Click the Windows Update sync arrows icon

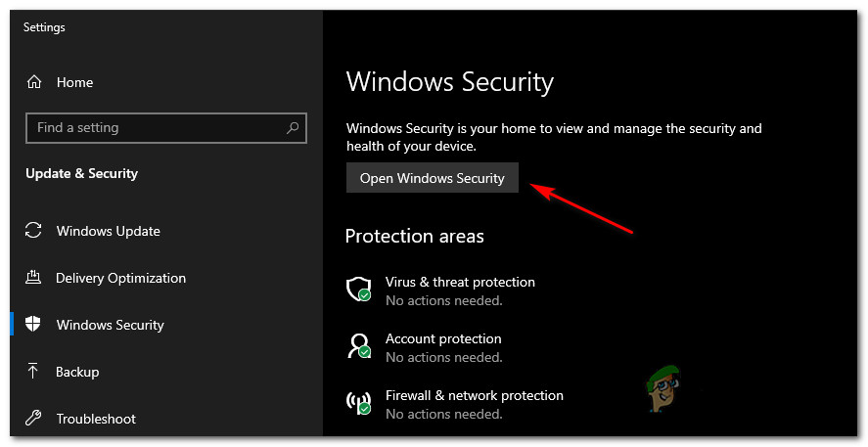click(x=33, y=231)
